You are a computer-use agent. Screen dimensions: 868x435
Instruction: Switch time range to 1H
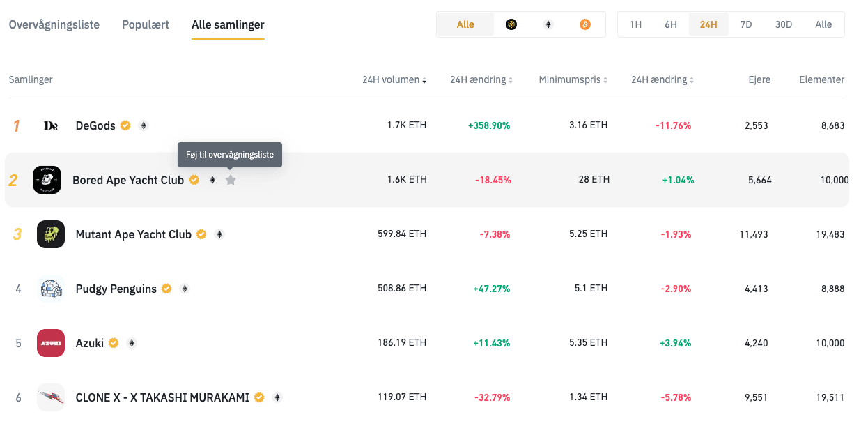pyautogui.click(x=635, y=24)
